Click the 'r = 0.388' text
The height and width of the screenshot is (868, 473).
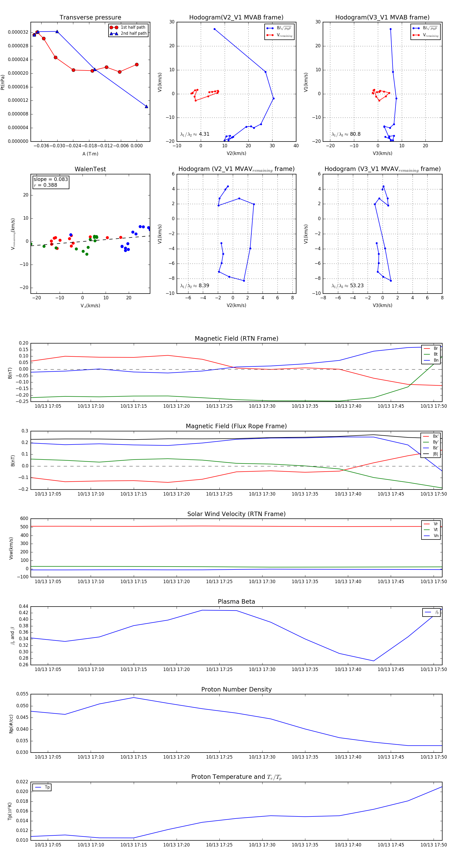(45, 185)
